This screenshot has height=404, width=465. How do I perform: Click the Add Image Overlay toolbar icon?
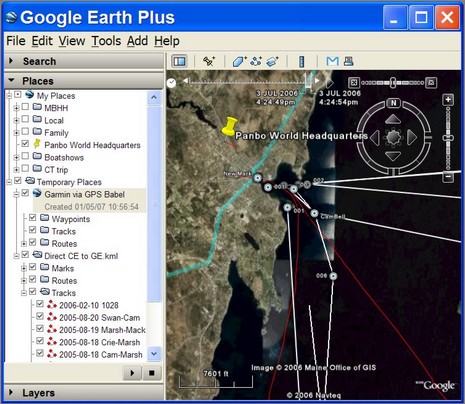tap(272, 61)
